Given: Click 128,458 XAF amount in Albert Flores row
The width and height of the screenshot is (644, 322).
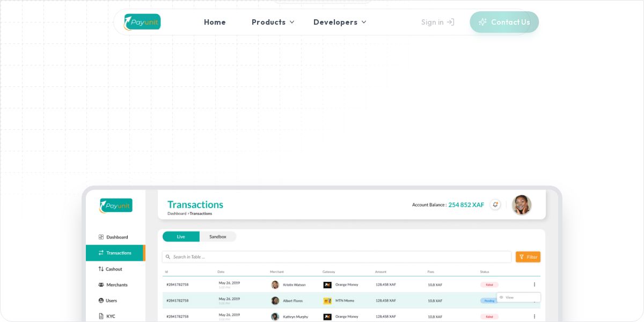Looking at the screenshot, I should (386, 301).
